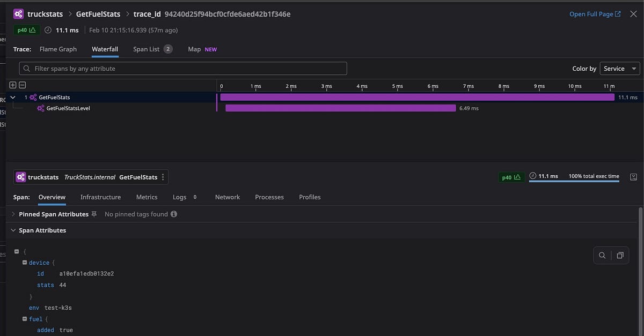This screenshot has height=336, width=644.
Task: Collapse the device object in Span Attributes
Action: (25, 263)
